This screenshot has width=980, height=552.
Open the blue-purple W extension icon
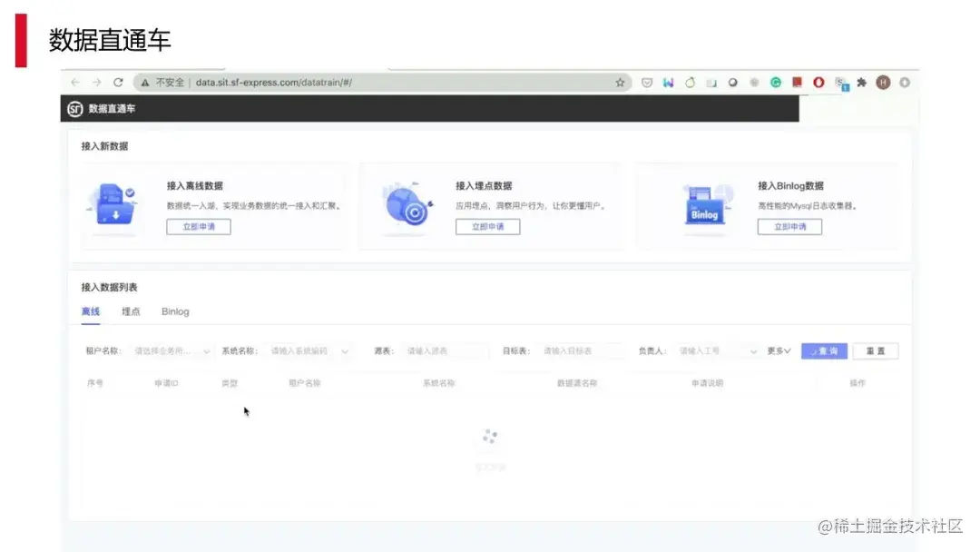pos(668,83)
